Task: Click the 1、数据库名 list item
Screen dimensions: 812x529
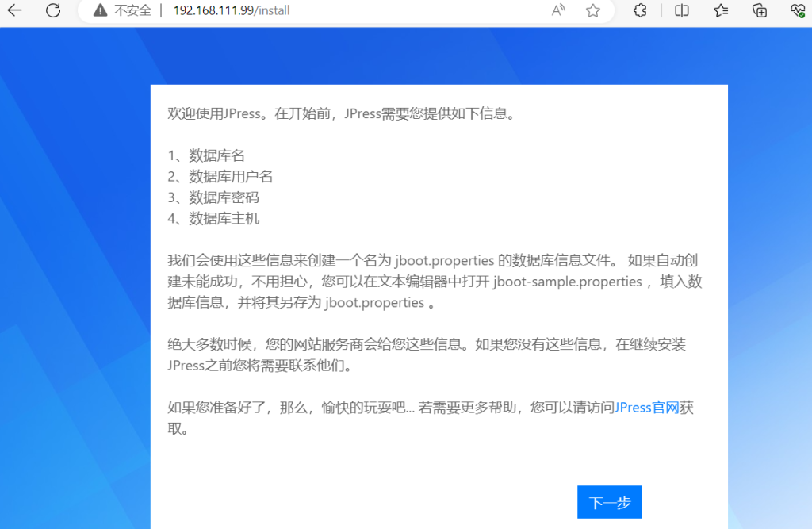Action: [x=206, y=155]
